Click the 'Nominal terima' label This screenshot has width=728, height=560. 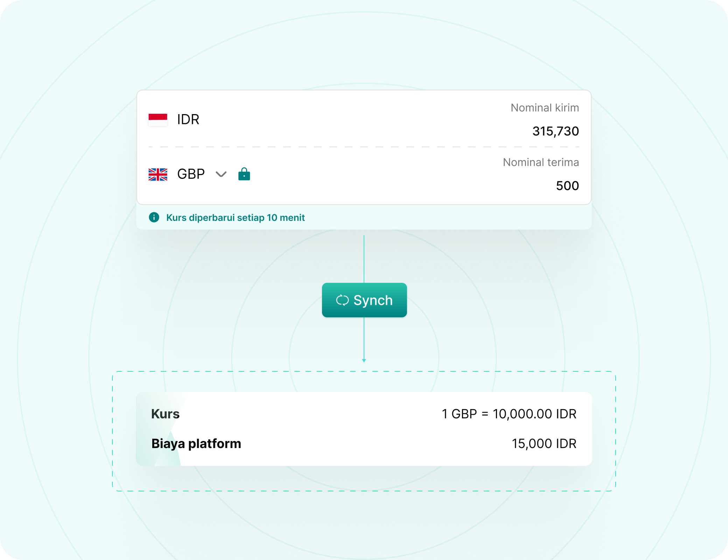coord(541,162)
